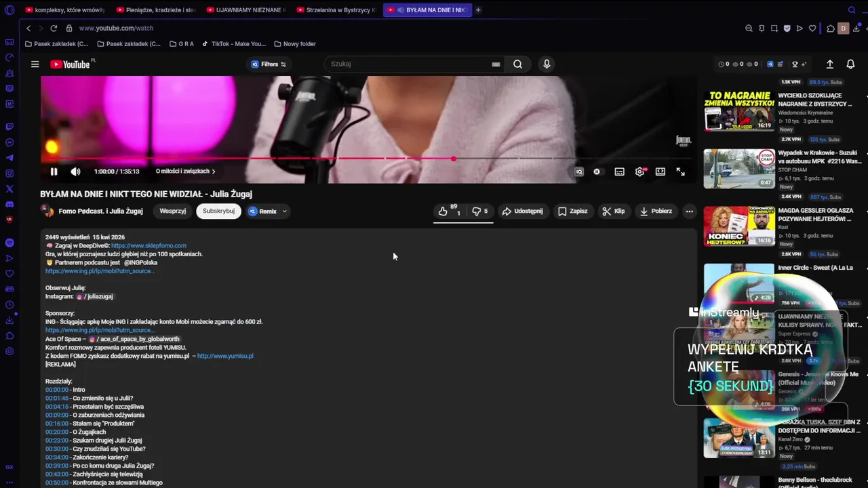Open Telegram in browser sidebar
This screenshot has height=488, width=868.
pos(9,158)
